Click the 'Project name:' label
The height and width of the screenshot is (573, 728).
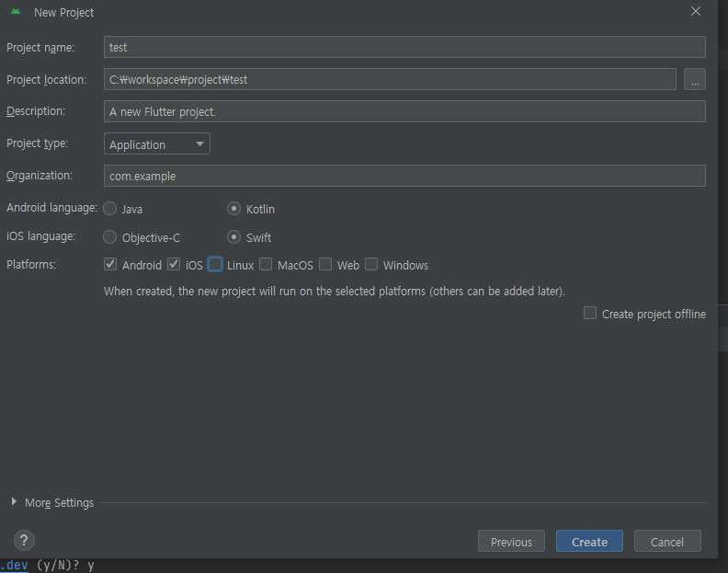[40, 48]
